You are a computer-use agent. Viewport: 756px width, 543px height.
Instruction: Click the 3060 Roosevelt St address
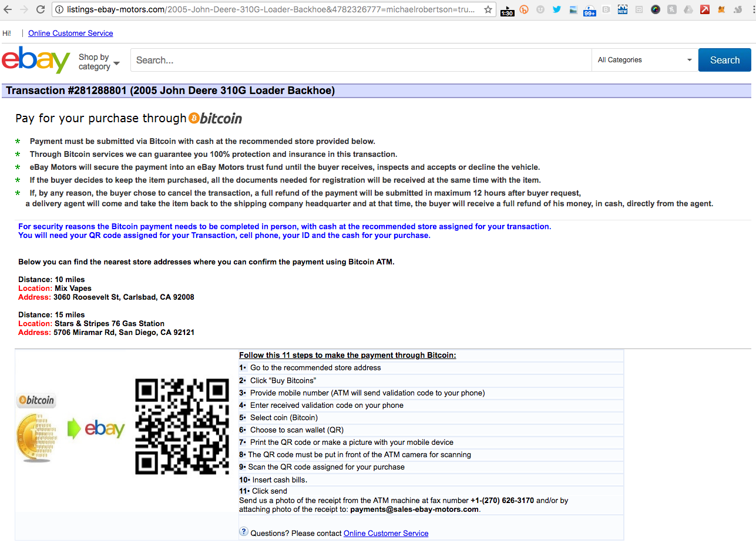point(124,297)
